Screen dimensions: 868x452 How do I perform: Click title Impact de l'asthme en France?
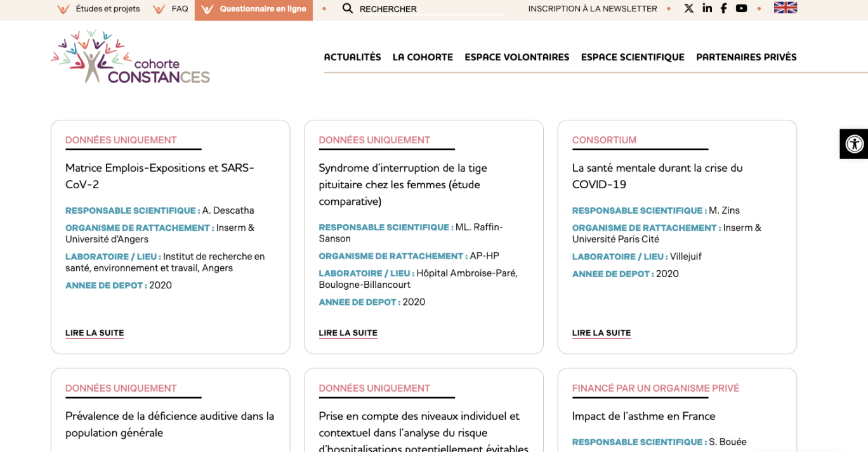coord(643,416)
